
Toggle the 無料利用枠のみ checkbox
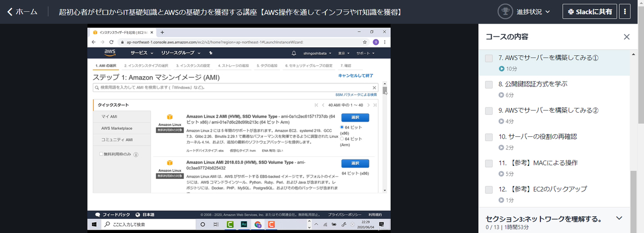coord(101,154)
